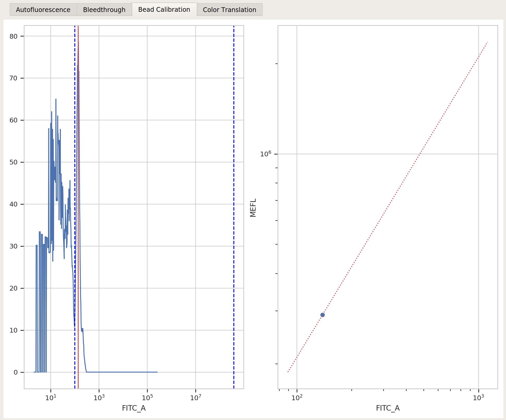The image size is (506, 420).
Task: Click the FITC_A label under the MEFL plot
Action: 388,408
